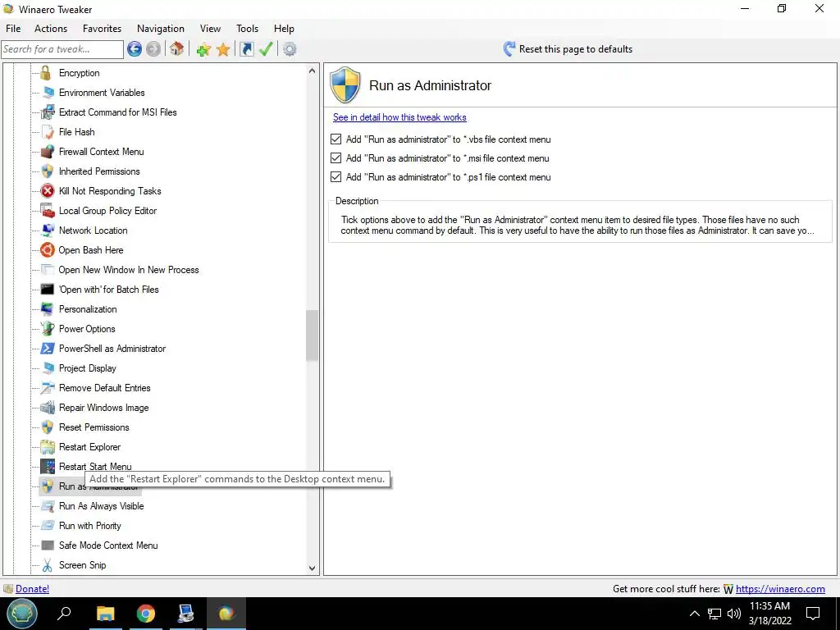Click the File Hash icon
The image size is (840, 630).
pyautogui.click(x=48, y=132)
